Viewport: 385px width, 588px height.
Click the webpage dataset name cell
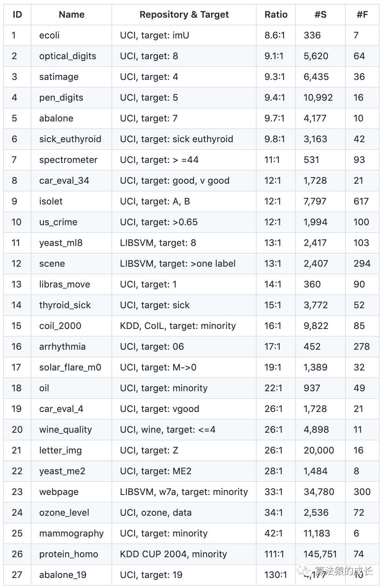pyautogui.click(x=59, y=492)
